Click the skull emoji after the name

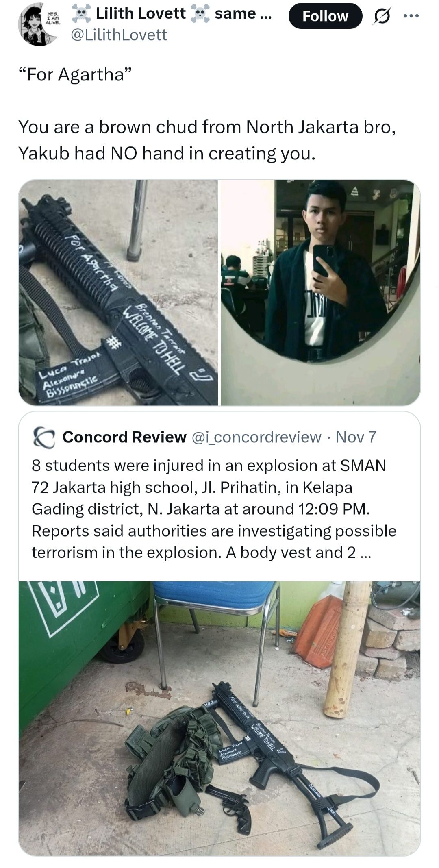pyautogui.click(x=200, y=14)
